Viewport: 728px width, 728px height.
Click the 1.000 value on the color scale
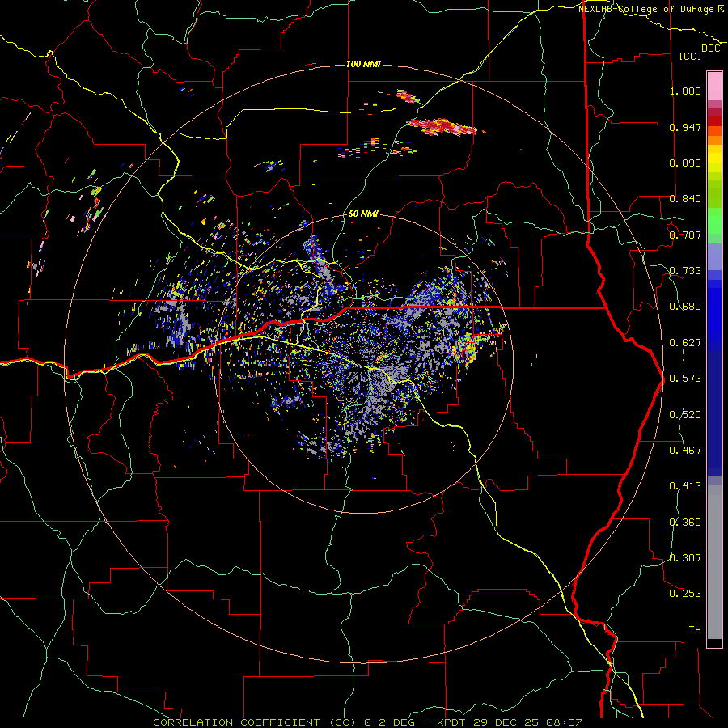point(685,91)
